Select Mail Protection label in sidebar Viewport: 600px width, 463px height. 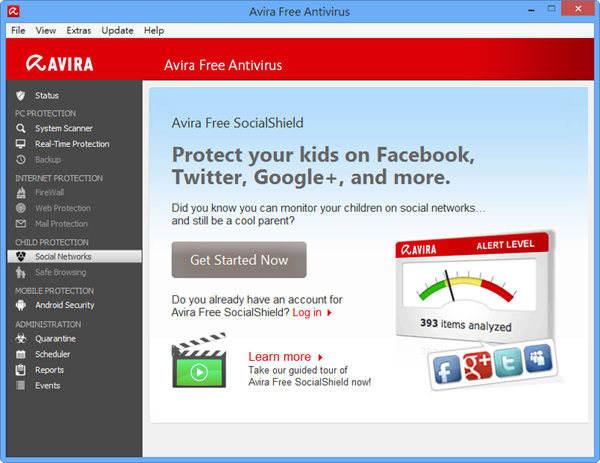tap(62, 224)
